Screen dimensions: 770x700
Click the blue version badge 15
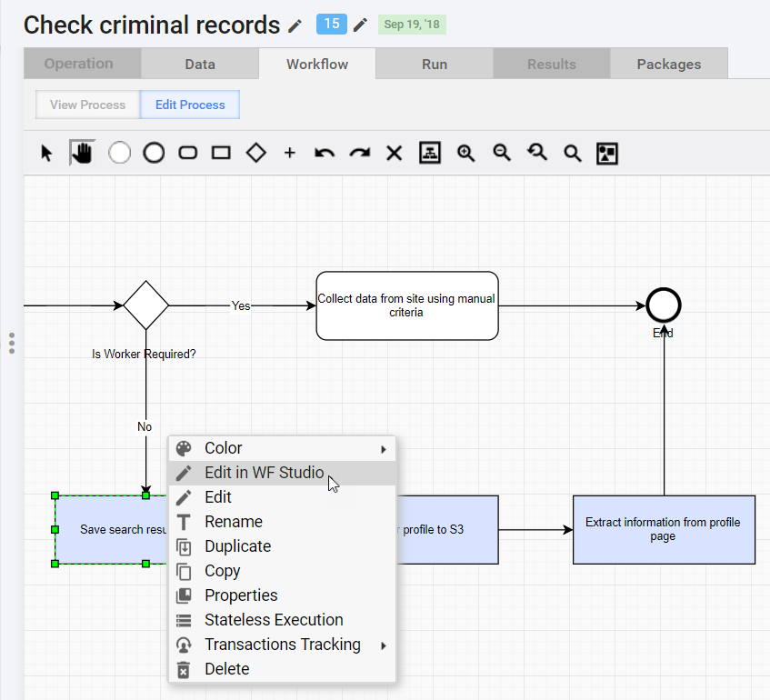(x=332, y=24)
